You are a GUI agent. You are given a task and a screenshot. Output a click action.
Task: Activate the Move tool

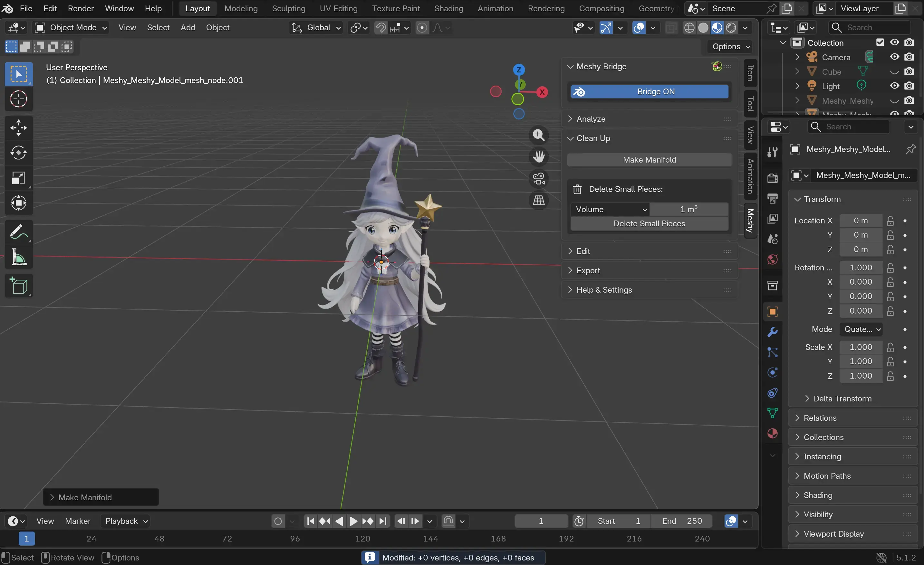(x=19, y=128)
